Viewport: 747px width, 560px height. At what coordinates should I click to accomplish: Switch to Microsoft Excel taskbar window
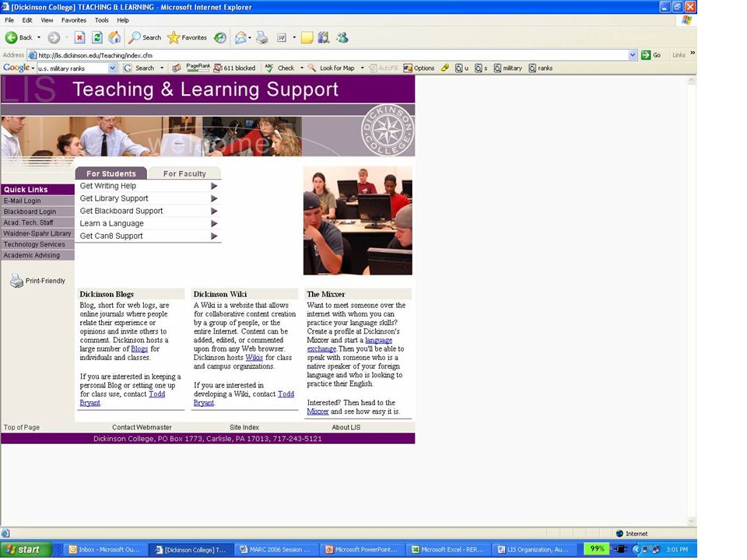448,549
